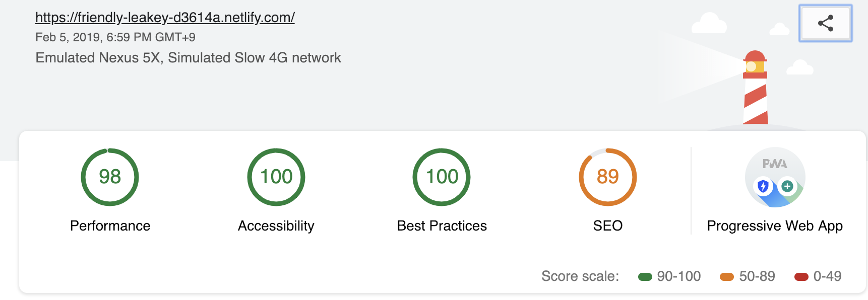
Task: Select the Best Practices score gauge
Action: coord(442,177)
